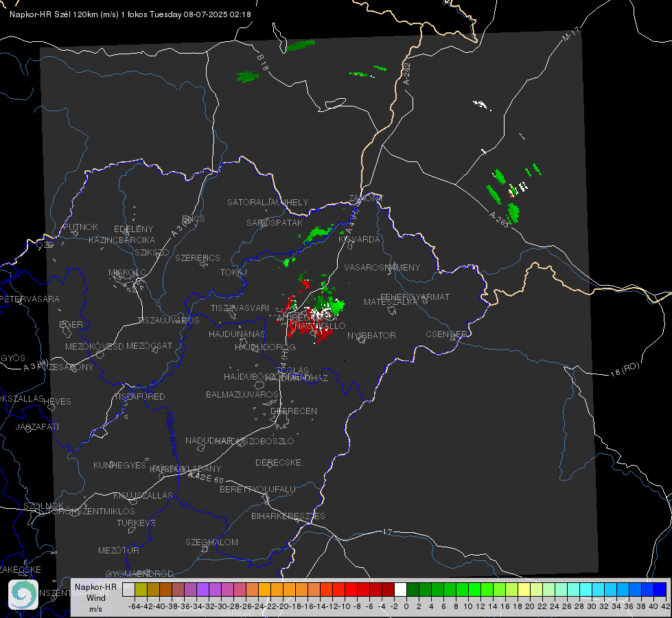Click the SÁROSPATAK label

(275, 222)
